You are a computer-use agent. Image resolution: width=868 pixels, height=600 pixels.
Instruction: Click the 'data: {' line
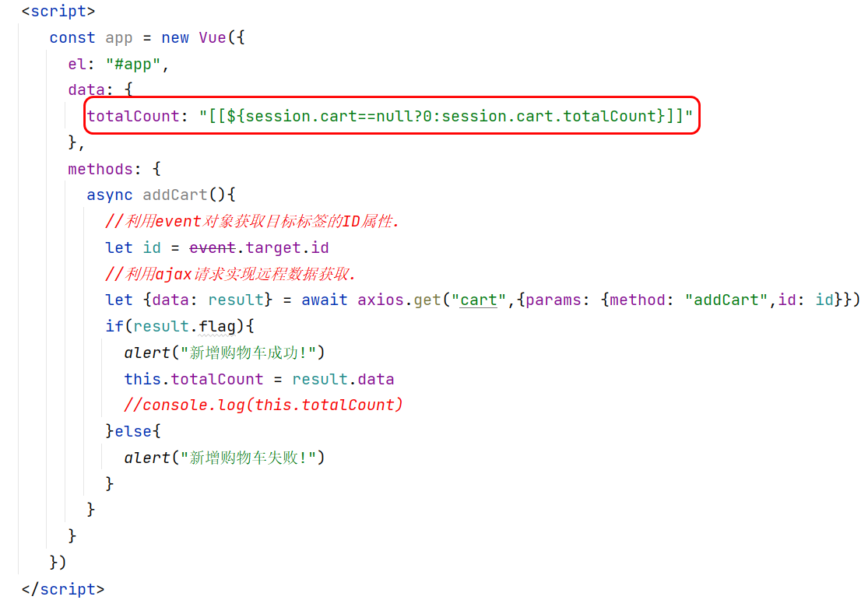point(100,89)
